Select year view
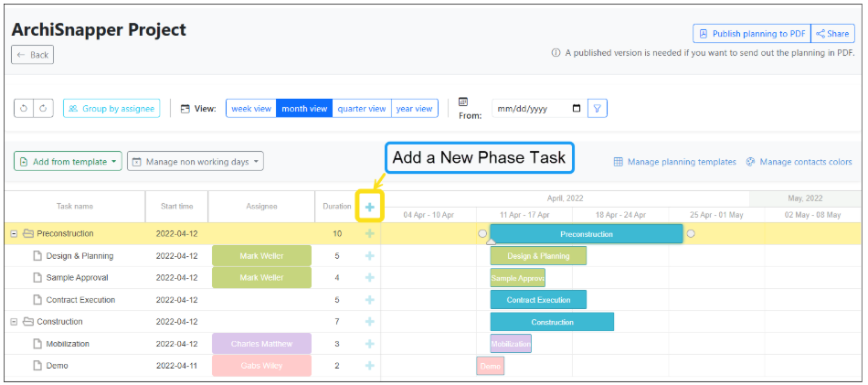 pyautogui.click(x=415, y=109)
